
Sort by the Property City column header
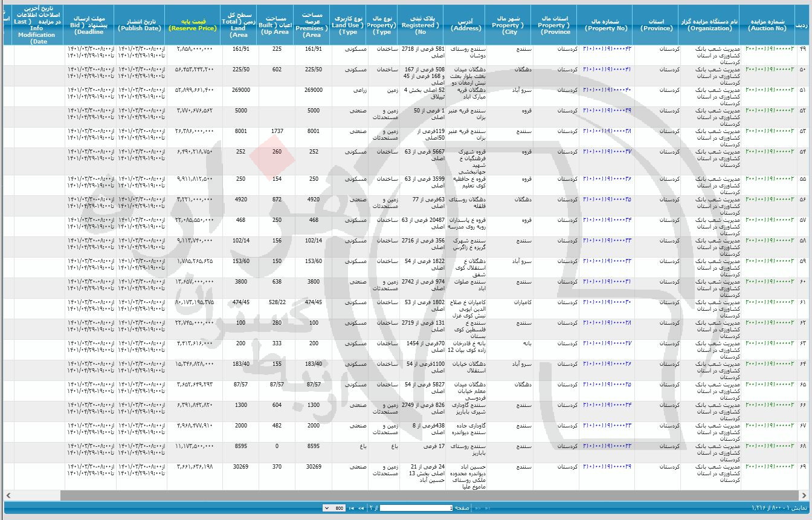tap(508, 24)
